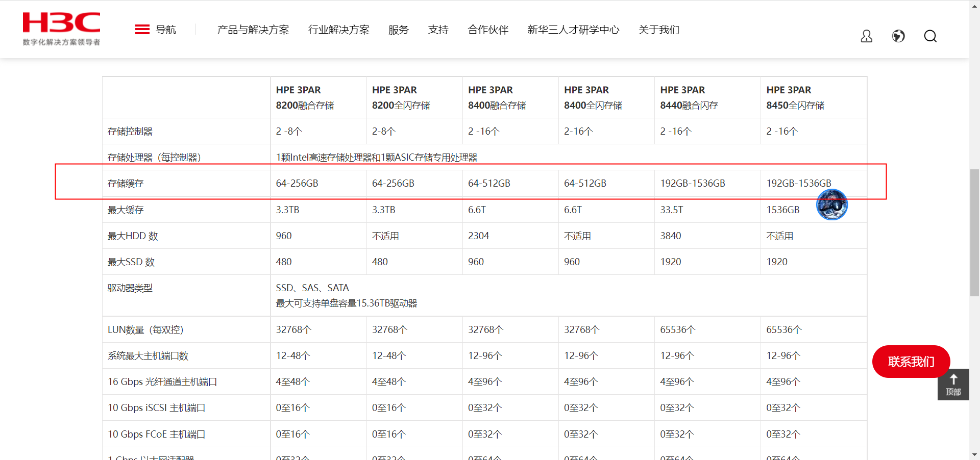Select the 支持 menu item
The width and height of the screenshot is (980, 460).
point(438,30)
